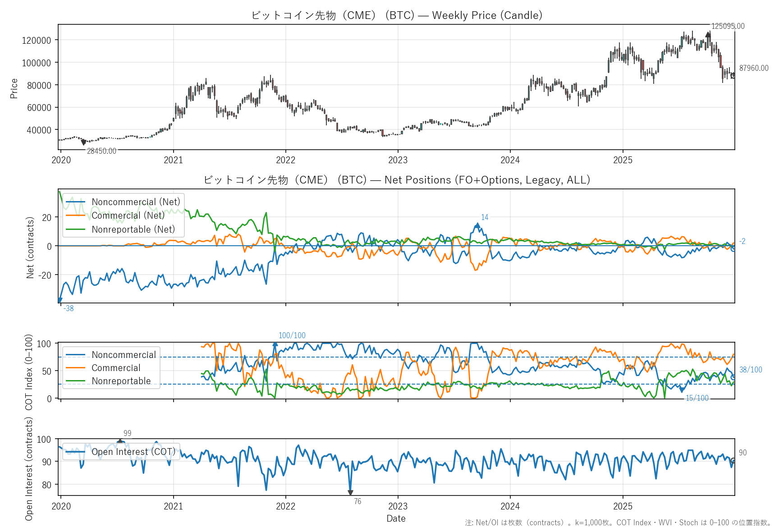Image resolution: width=779 pixels, height=532 pixels.
Task: Click the COT Index low marker labeled 15/100
Action: click(682, 390)
